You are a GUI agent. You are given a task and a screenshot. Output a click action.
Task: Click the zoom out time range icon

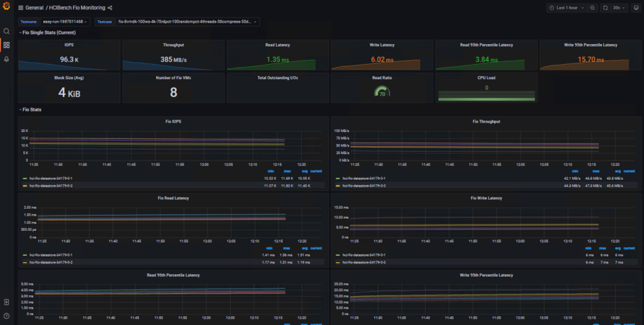click(592, 8)
